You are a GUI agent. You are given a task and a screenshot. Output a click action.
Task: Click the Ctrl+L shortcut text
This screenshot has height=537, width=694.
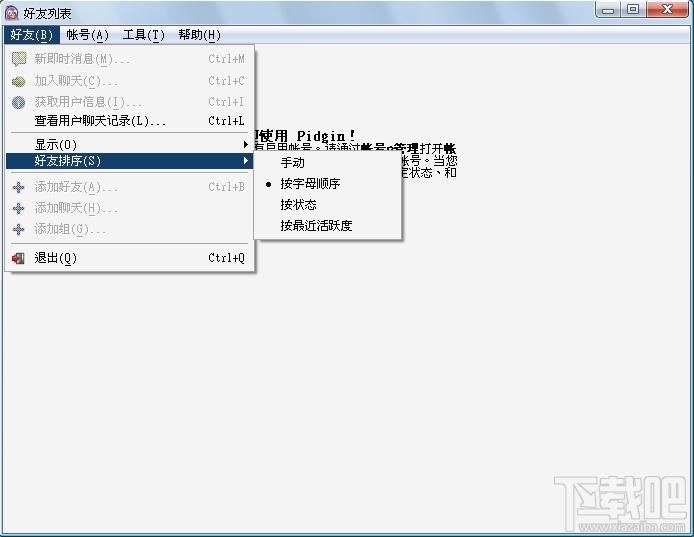pos(226,121)
